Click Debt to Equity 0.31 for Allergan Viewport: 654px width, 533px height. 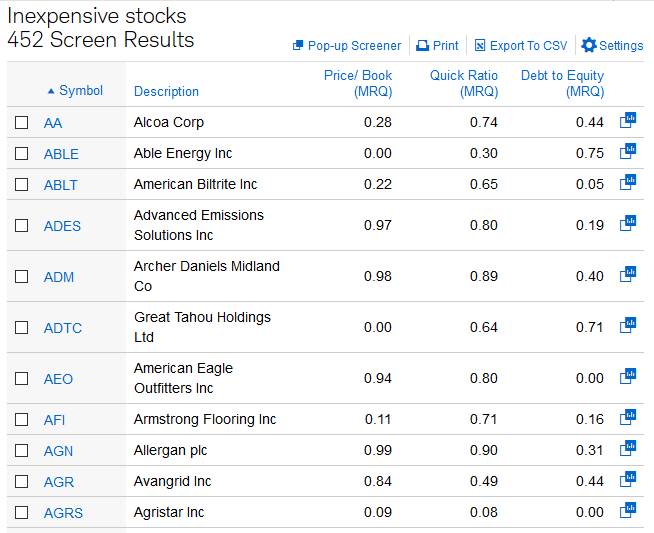pyautogui.click(x=589, y=450)
